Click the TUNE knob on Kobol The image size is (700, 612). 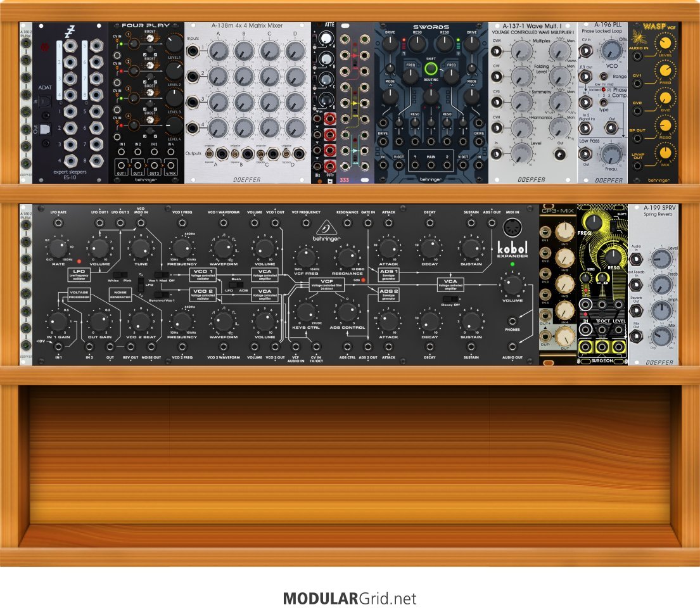pyautogui.click(x=141, y=248)
